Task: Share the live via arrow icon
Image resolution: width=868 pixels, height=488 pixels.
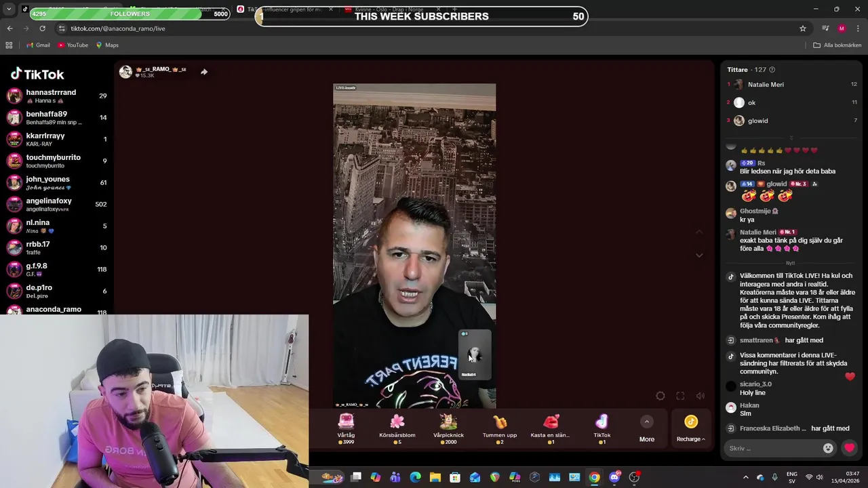Action: tap(204, 72)
